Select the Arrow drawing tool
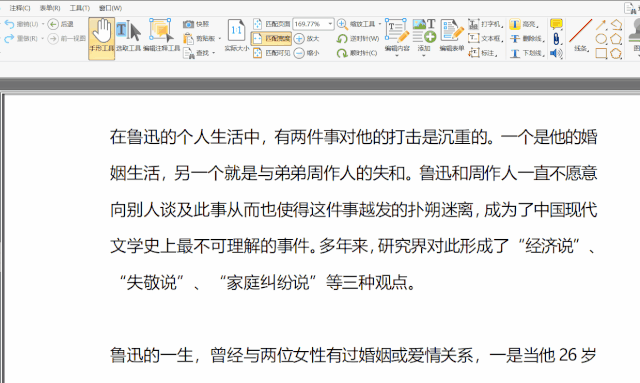This screenshot has width=640, height=383. tap(601, 24)
